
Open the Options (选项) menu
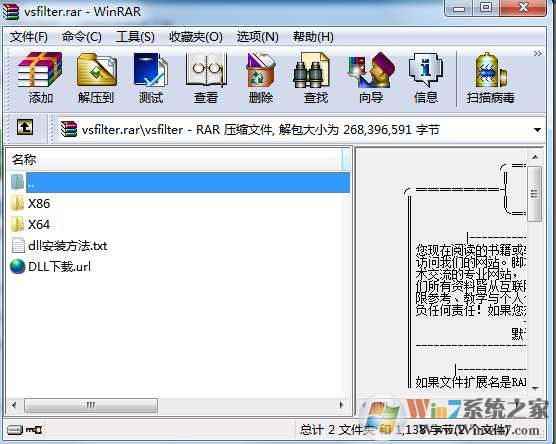point(257,37)
